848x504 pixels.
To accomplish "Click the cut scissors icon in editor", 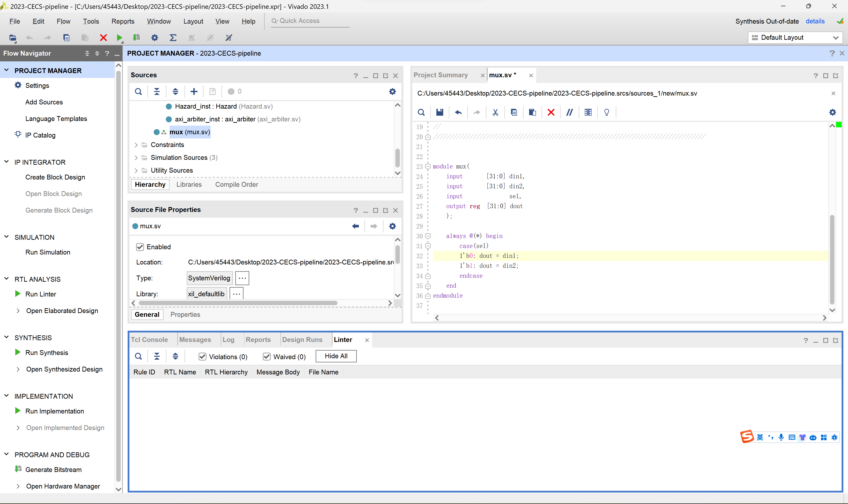I will click(x=495, y=112).
